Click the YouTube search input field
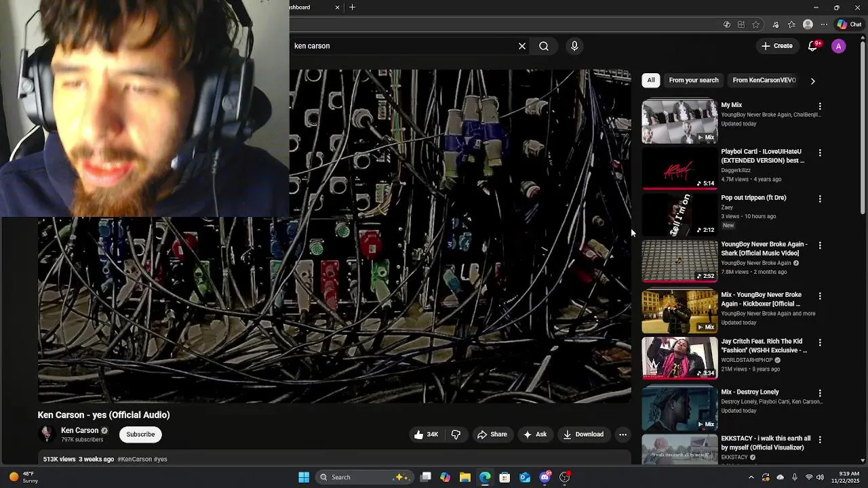 [401, 46]
